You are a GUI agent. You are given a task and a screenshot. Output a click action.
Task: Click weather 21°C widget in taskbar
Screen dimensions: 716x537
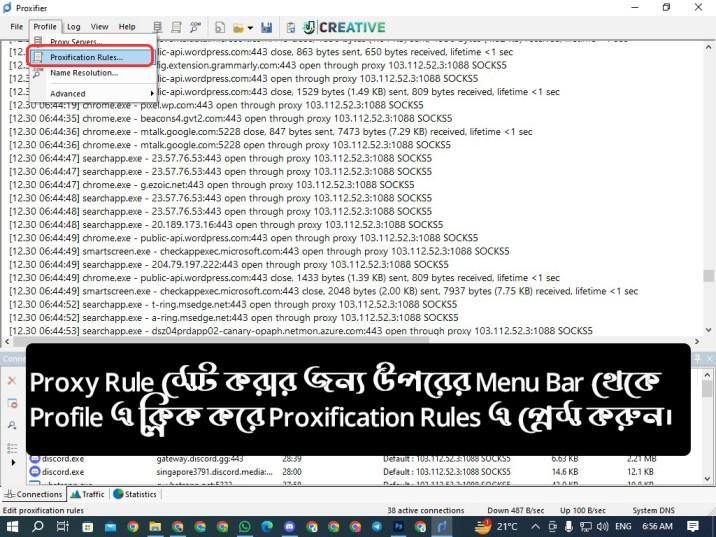[497, 526]
